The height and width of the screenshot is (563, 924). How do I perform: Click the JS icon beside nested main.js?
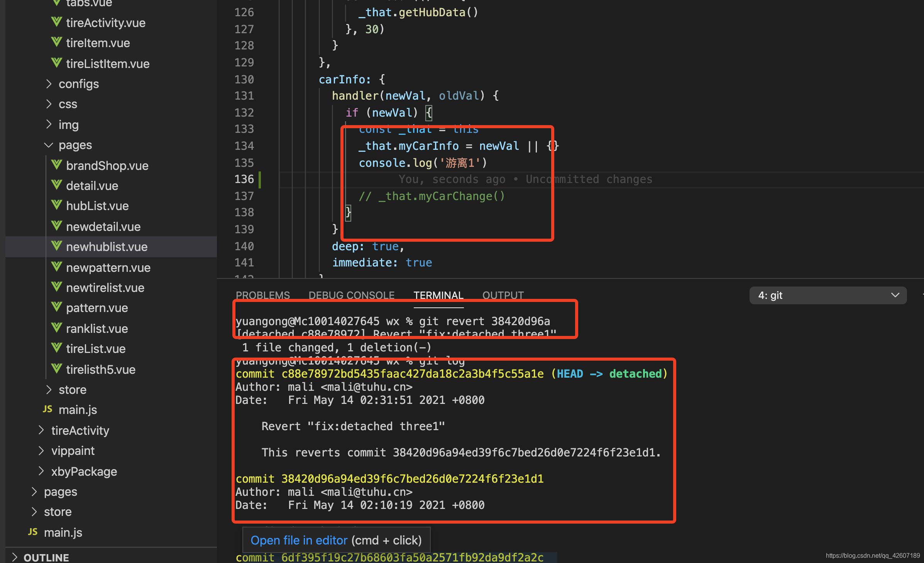(47, 409)
